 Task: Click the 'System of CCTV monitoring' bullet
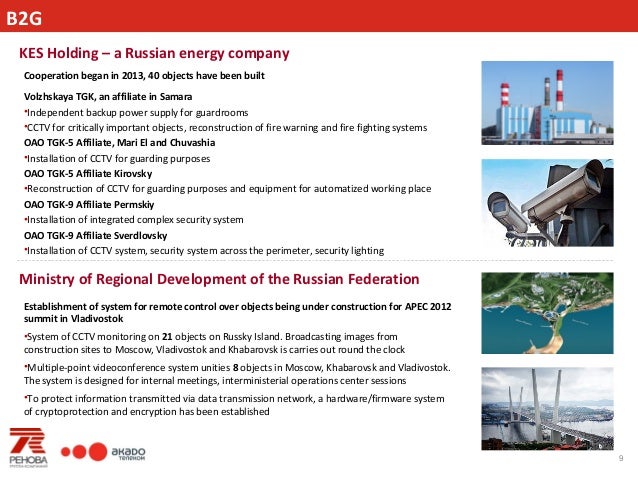coord(214,343)
